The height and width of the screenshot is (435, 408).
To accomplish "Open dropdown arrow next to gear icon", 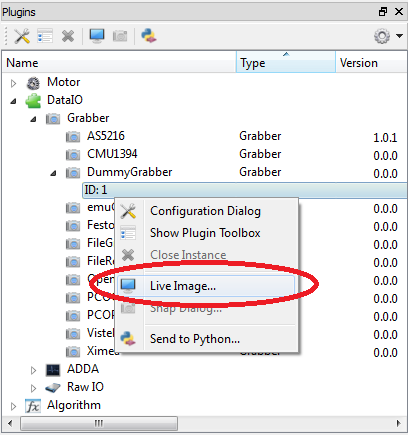I will (x=399, y=36).
